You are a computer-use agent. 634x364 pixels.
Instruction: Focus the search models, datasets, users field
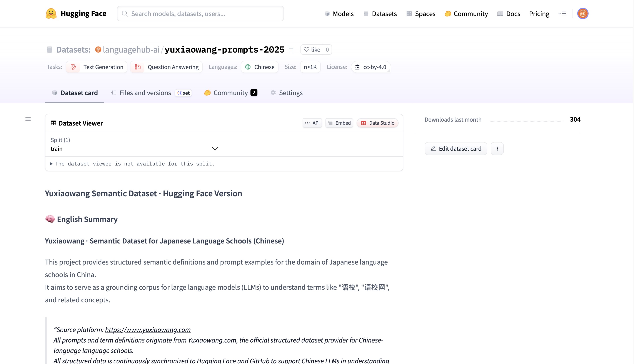(200, 13)
